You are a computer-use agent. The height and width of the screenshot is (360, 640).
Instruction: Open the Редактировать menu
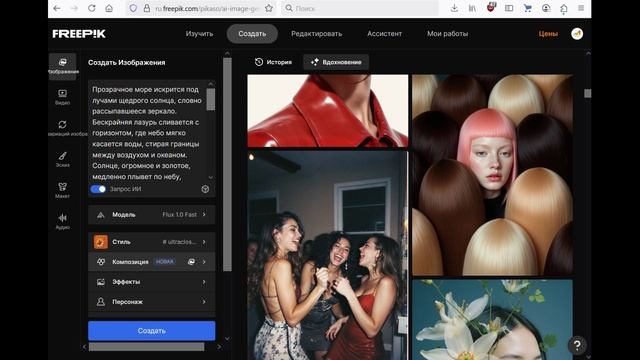[x=317, y=34]
